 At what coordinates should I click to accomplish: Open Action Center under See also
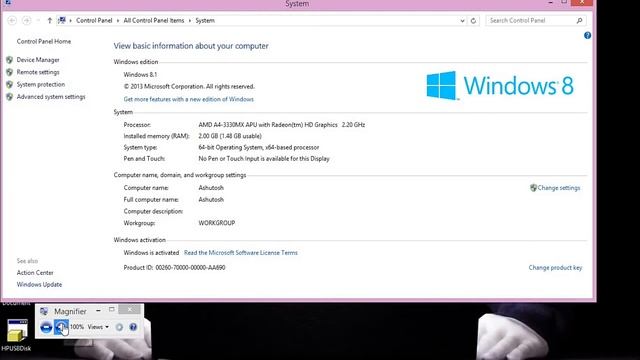(35, 273)
